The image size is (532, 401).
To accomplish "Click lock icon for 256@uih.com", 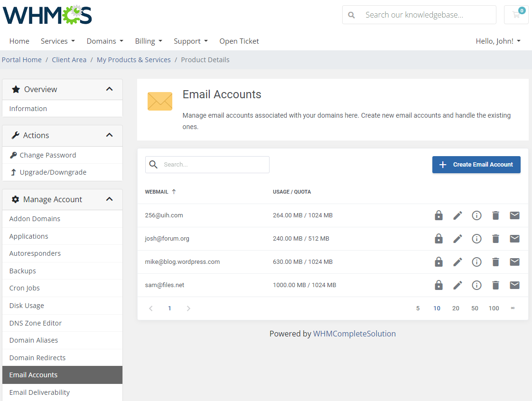I will pyautogui.click(x=439, y=215).
